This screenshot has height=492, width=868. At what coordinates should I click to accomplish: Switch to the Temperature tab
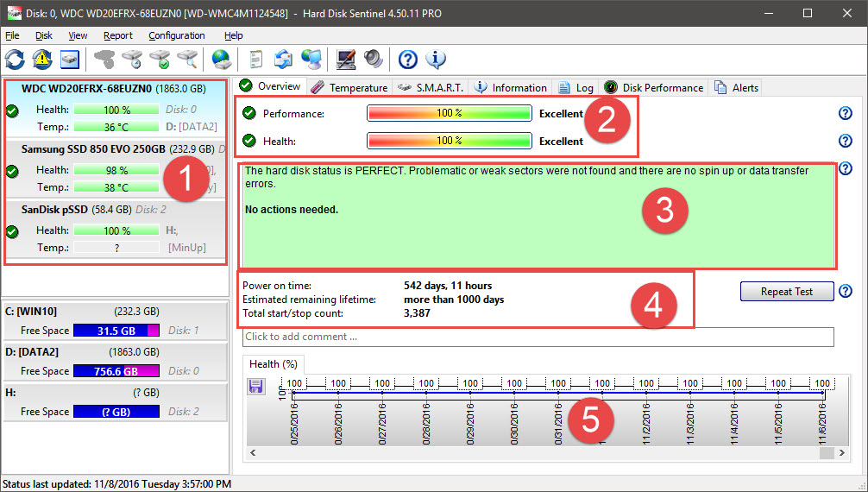tap(349, 87)
